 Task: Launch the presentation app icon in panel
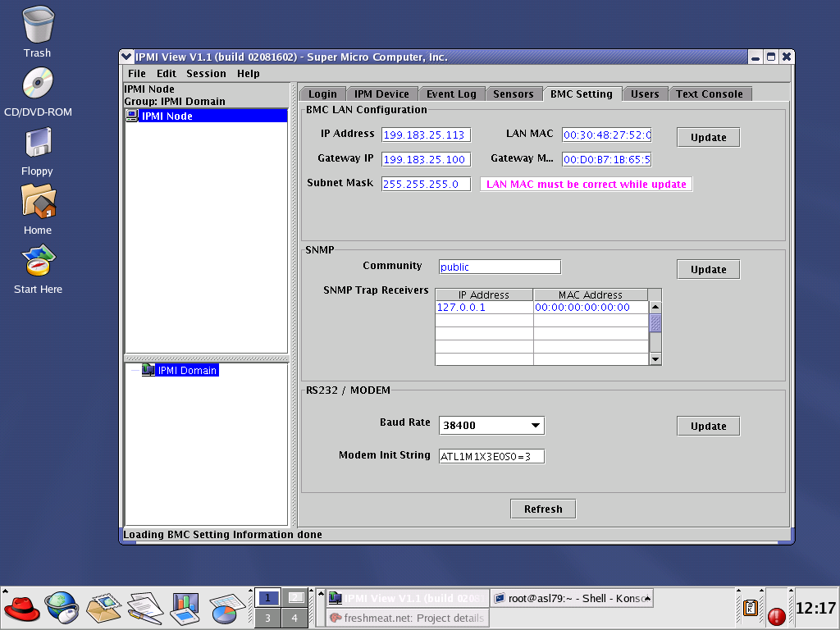coord(185,609)
